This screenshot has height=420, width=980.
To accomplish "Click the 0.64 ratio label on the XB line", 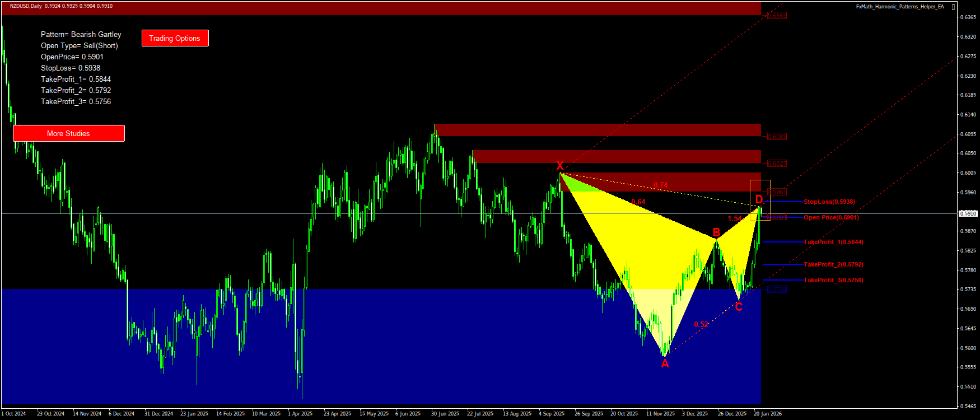I will [638, 202].
